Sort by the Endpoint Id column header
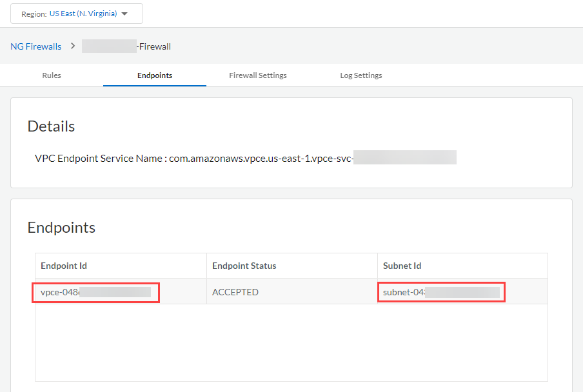The height and width of the screenshot is (392, 583). coord(64,266)
